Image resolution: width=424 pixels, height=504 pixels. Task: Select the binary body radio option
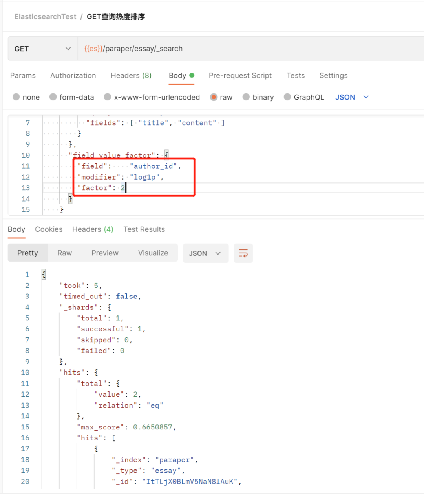click(x=246, y=97)
